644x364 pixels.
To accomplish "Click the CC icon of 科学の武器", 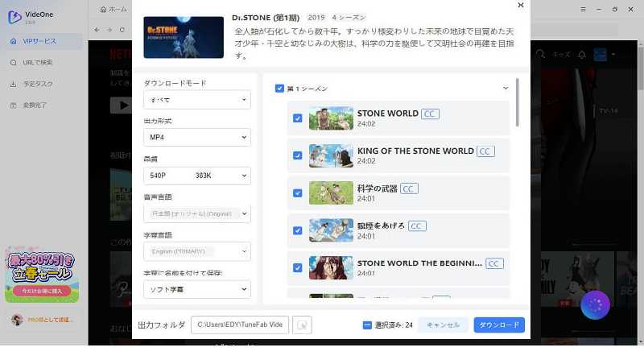I will [409, 189].
